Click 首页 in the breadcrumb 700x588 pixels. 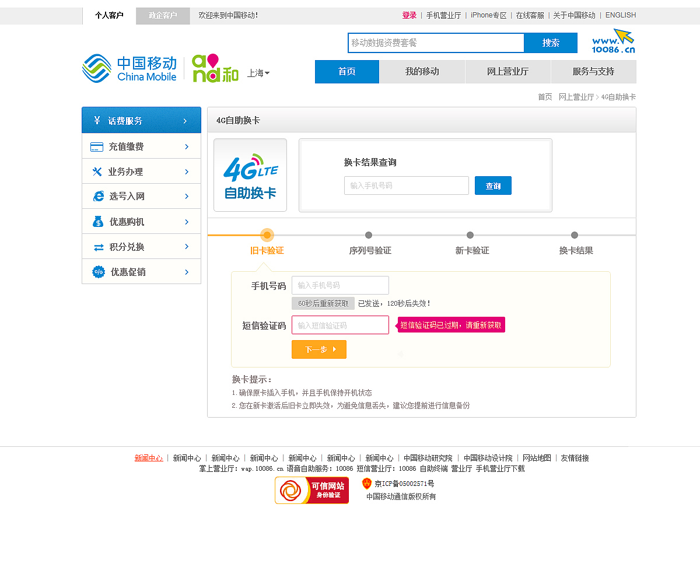click(x=545, y=97)
